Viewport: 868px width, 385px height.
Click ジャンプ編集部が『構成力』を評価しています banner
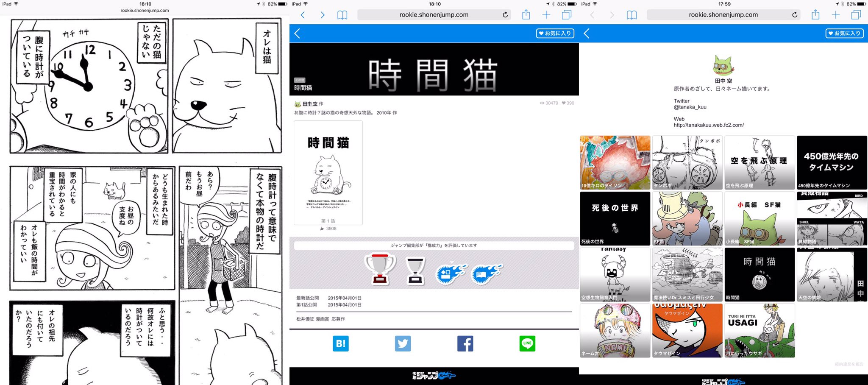[x=434, y=246]
